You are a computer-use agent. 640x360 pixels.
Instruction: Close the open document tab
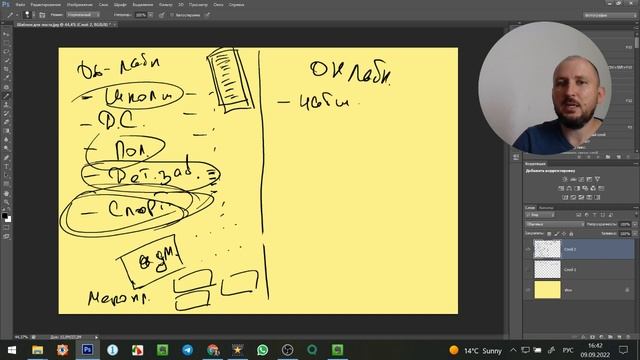tap(115, 24)
